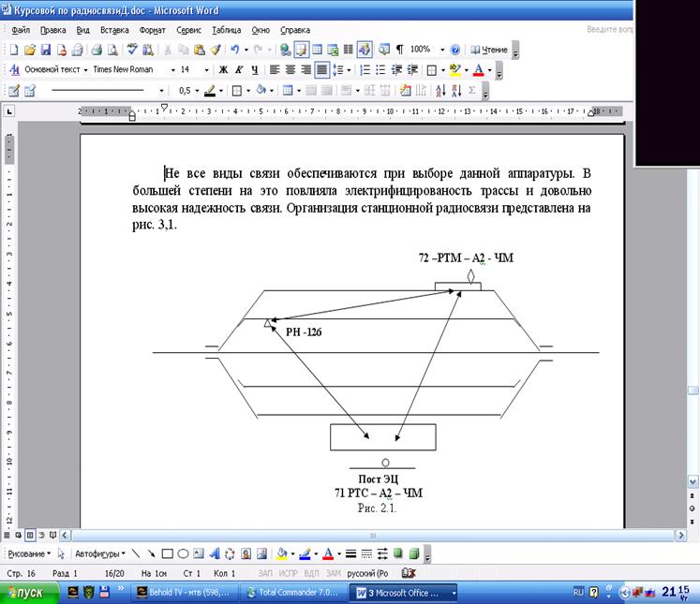700x604 pixels.
Task: Click the Save floppy disk icon
Action: coord(45,49)
